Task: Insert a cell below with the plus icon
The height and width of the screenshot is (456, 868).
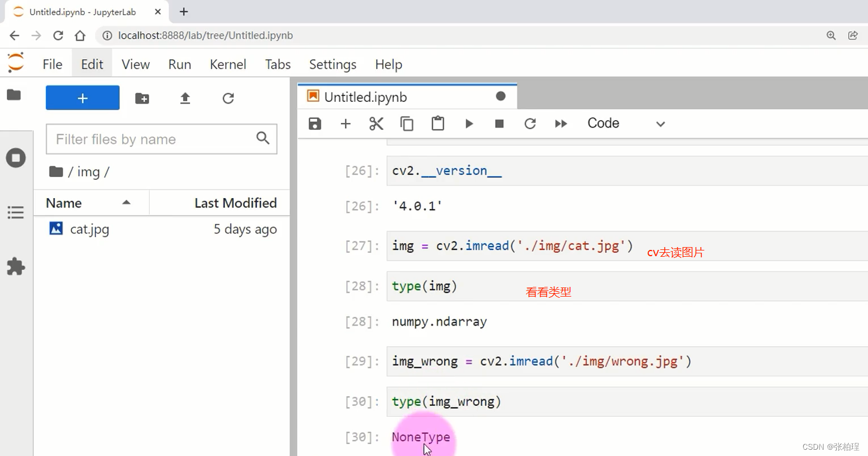Action: click(345, 124)
